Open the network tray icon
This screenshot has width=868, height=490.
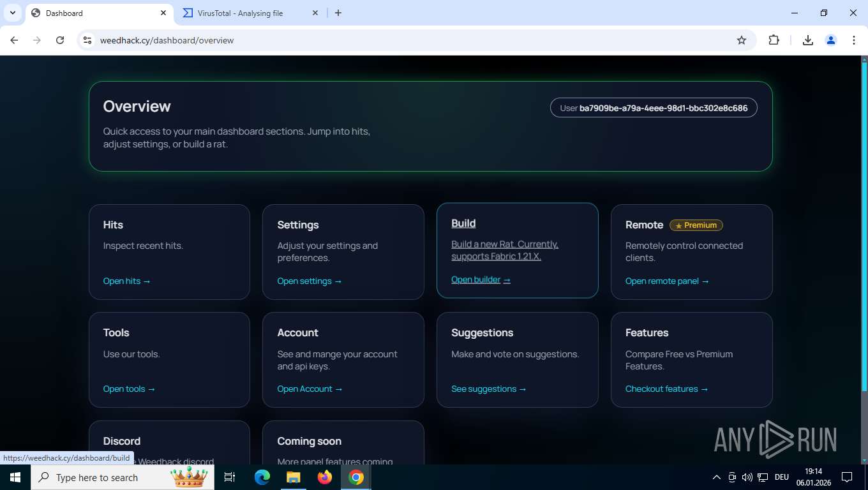click(x=763, y=477)
